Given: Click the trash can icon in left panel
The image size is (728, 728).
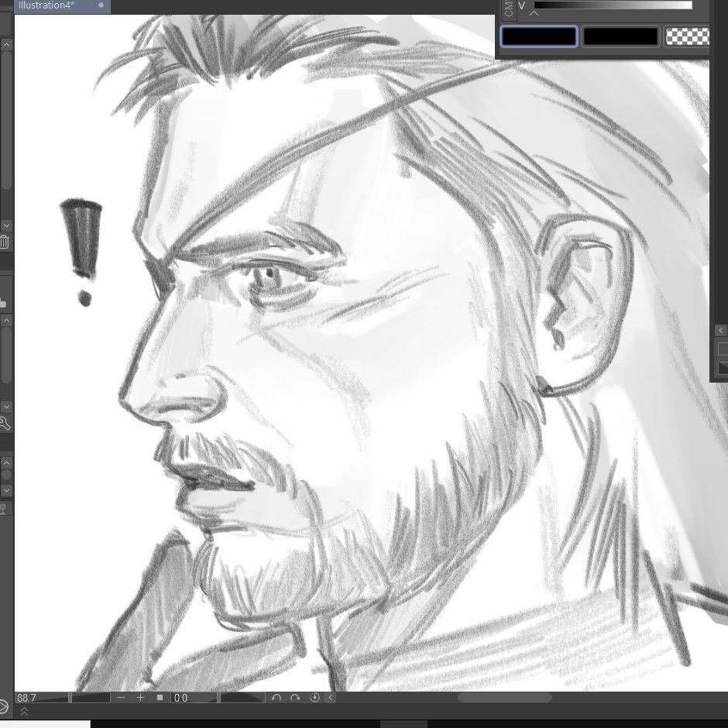Looking at the screenshot, I should 4,242.
